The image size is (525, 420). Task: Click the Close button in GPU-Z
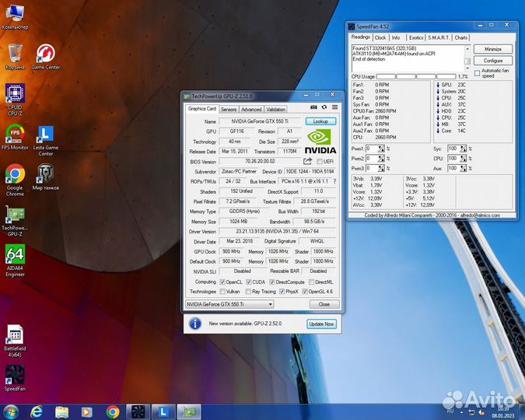[x=324, y=304]
